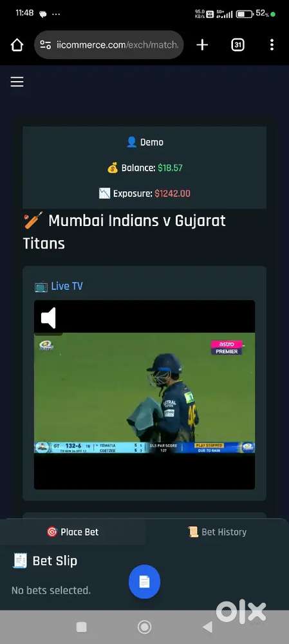Tap the Balance amount $18.57
This screenshot has height=644, width=289.
[170, 167]
